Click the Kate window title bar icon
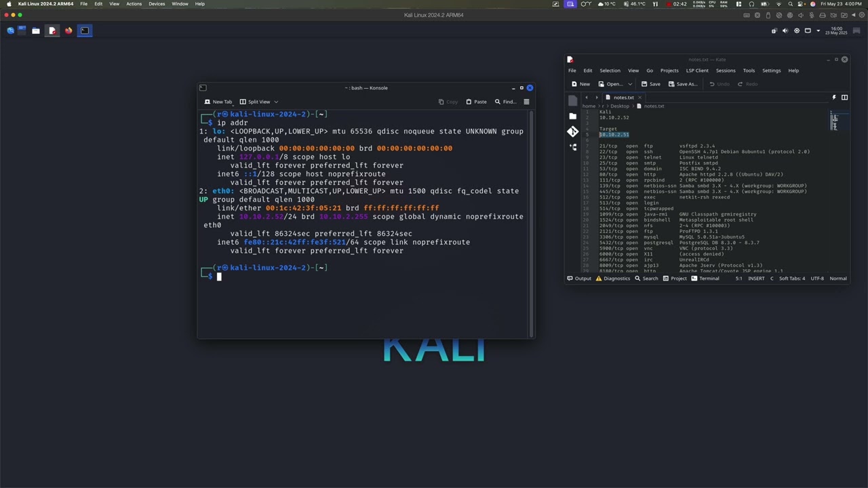Viewport: 868px width, 488px height. coord(570,60)
